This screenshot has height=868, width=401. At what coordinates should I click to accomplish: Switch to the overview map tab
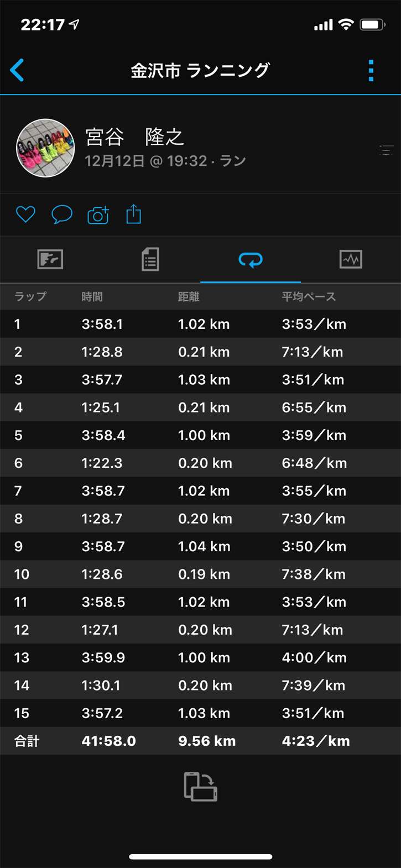[x=50, y=259]
